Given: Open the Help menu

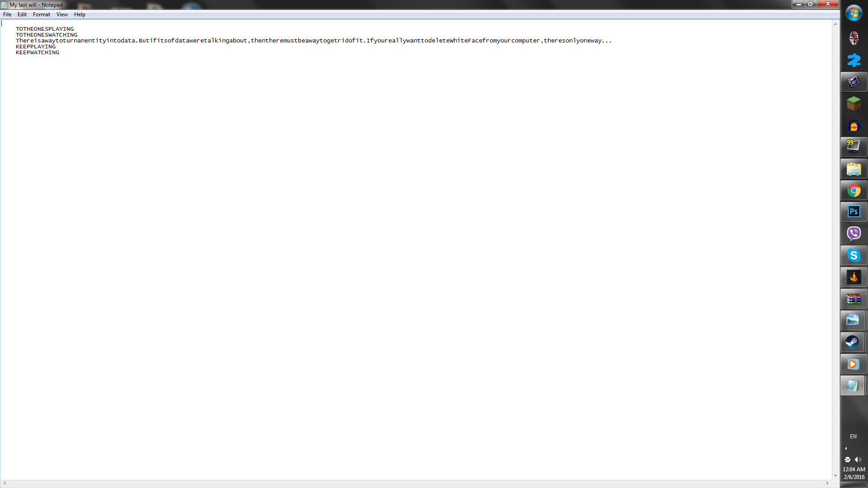Looking at the screenshot, I should click(x=80, y=14).
